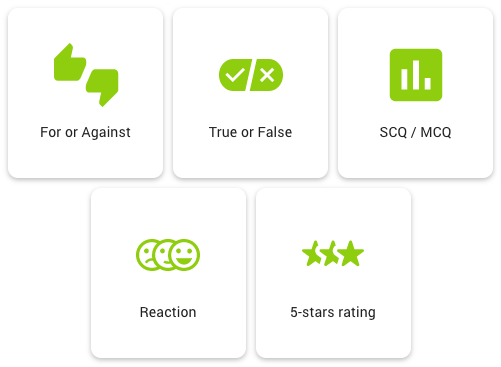
Task: Open the For or Against card below its label
Action: (85, 158)
